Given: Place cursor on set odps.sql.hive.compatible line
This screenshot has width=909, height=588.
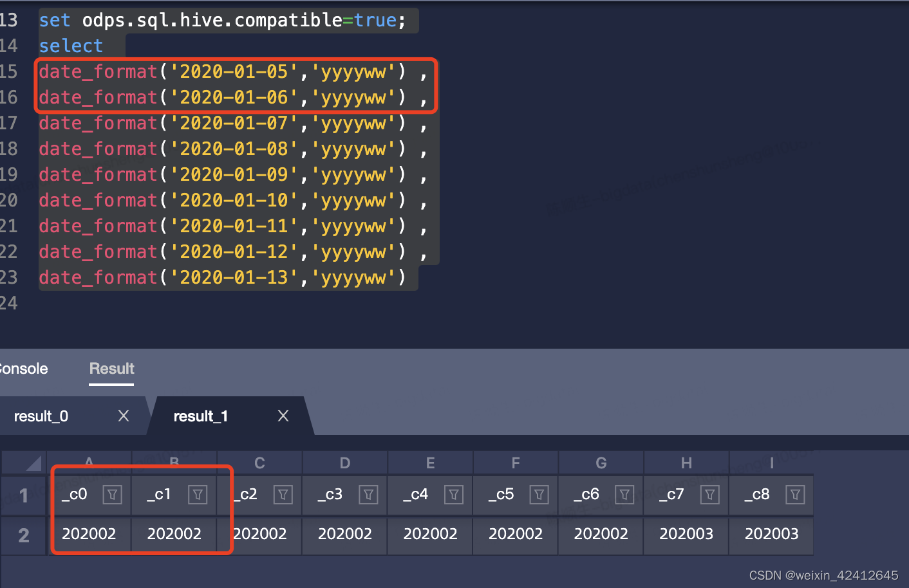Looking at the screenshot, I should point(223,21).
